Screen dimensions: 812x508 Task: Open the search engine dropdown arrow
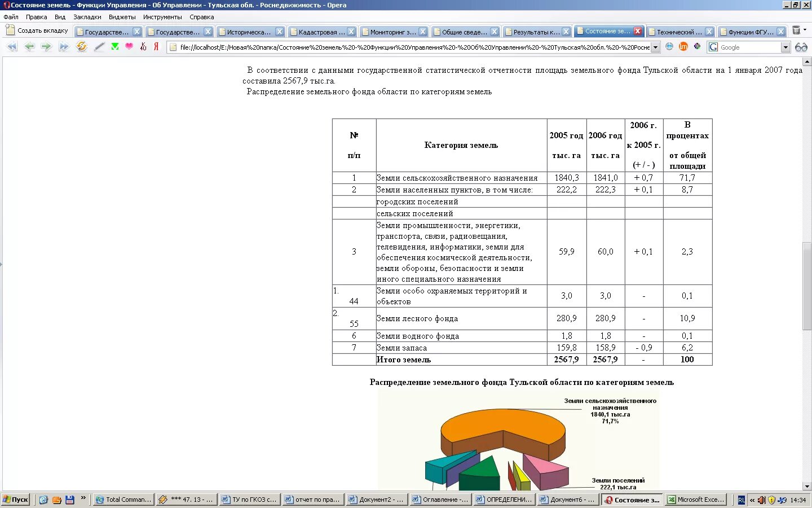785,47
